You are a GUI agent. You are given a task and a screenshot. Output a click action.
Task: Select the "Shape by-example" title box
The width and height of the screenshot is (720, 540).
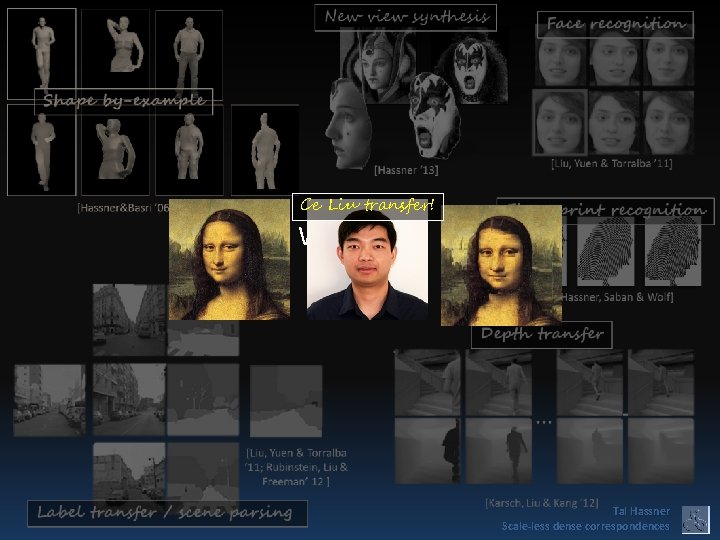(x=124, y=101)
